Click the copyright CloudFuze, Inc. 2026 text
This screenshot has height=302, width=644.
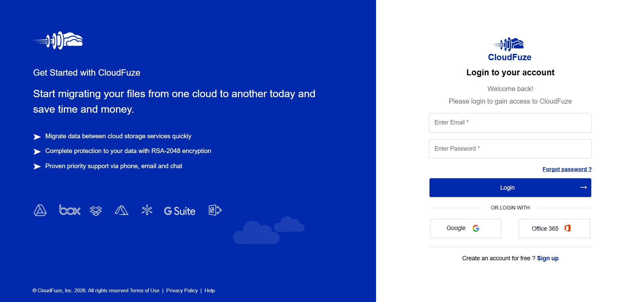(x=81, y=291)
